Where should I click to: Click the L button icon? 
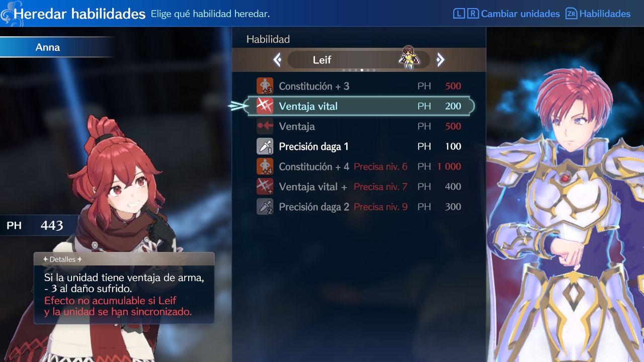coord(459,14)
